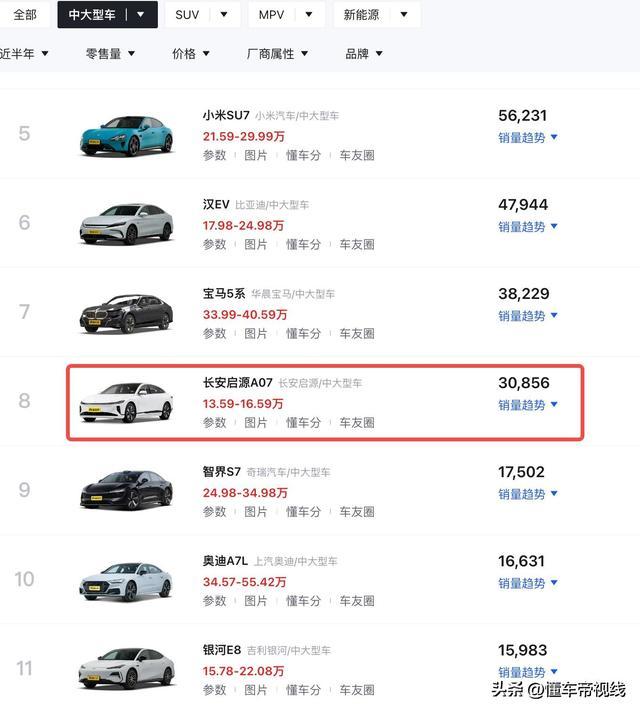640x712 pixels.
Task: Click the 小米SU7 car thumbnail
Action: (127, 135)
